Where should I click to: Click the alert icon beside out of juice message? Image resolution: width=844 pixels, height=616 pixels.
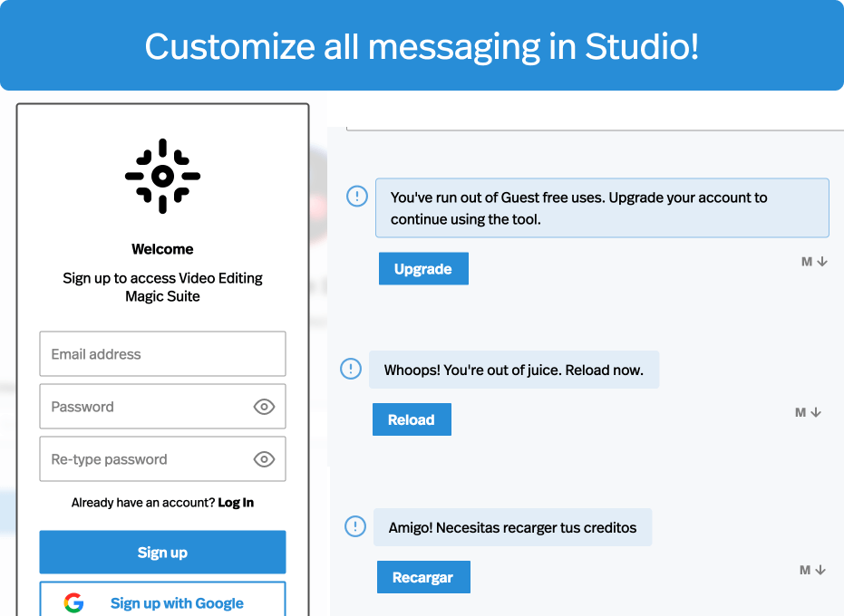pyautogui.click(x=351, y=369)
